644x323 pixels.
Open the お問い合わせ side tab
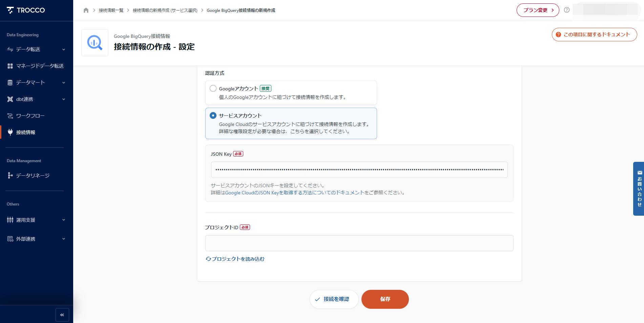(639, 189)
